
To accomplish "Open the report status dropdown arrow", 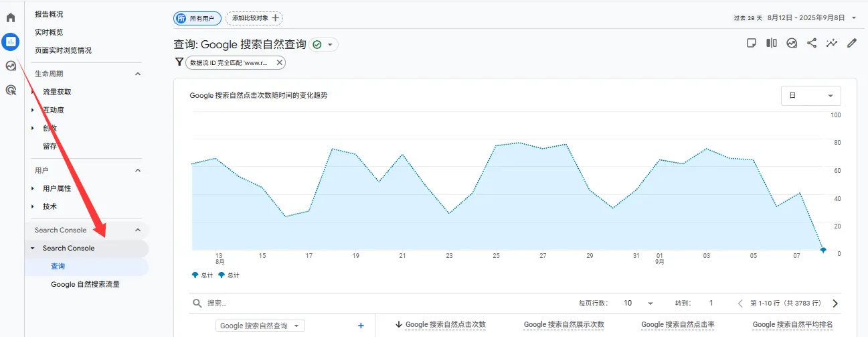I will tap(330, 44).
